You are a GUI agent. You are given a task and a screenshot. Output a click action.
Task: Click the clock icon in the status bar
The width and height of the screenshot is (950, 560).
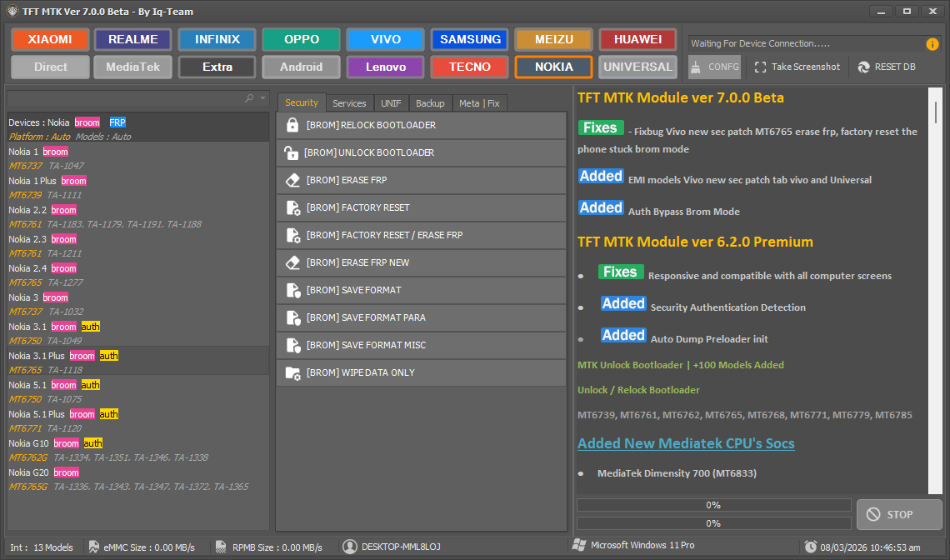(x=809, y=547)
